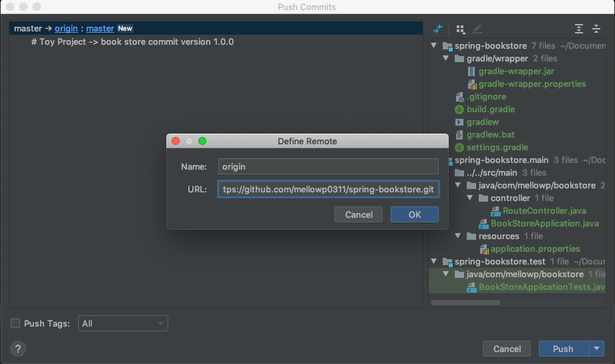Click Cancel in Define Remote dialog
This screenshot has height=364, width=615.
(x=359, y=214)
